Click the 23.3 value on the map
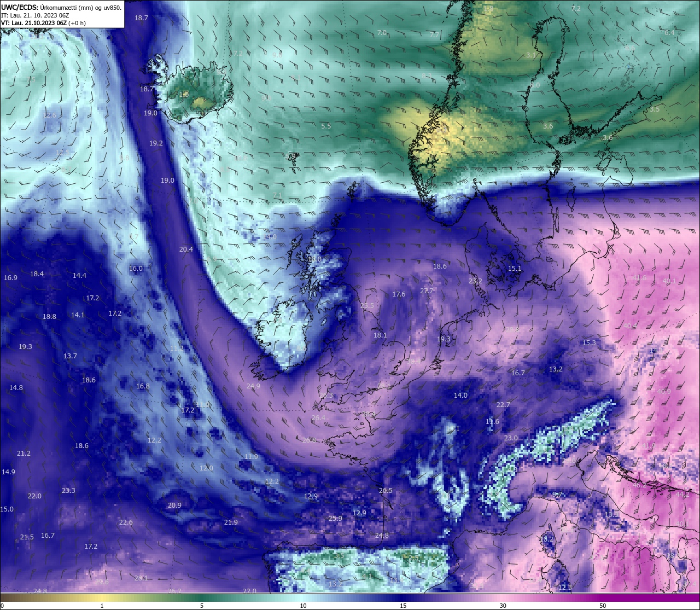The height and width of the screenshot is (610, 700). click(68, 491)
